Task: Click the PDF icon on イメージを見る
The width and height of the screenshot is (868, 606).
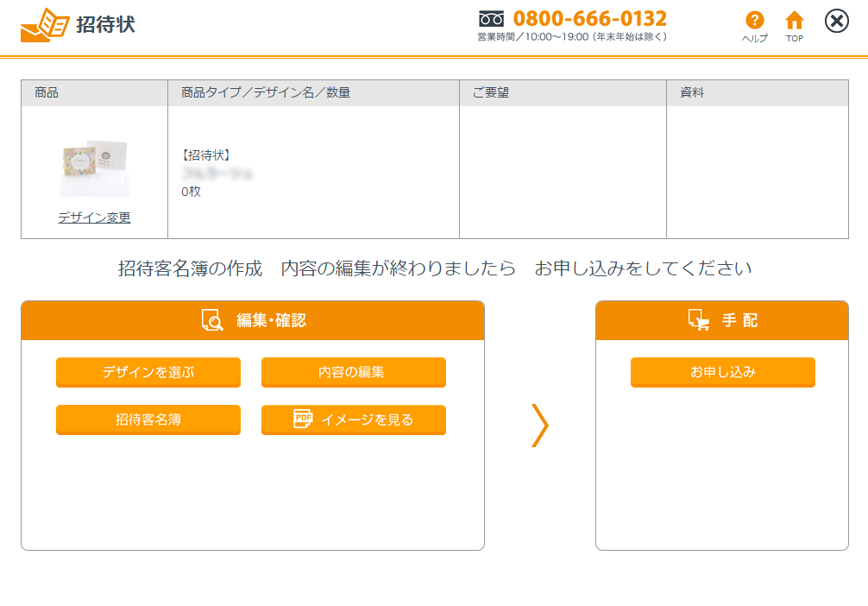Action: [303, 419]
